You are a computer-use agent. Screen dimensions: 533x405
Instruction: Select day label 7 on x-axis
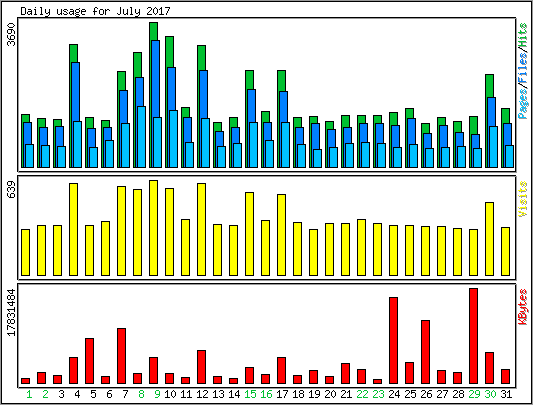[125, 394]
